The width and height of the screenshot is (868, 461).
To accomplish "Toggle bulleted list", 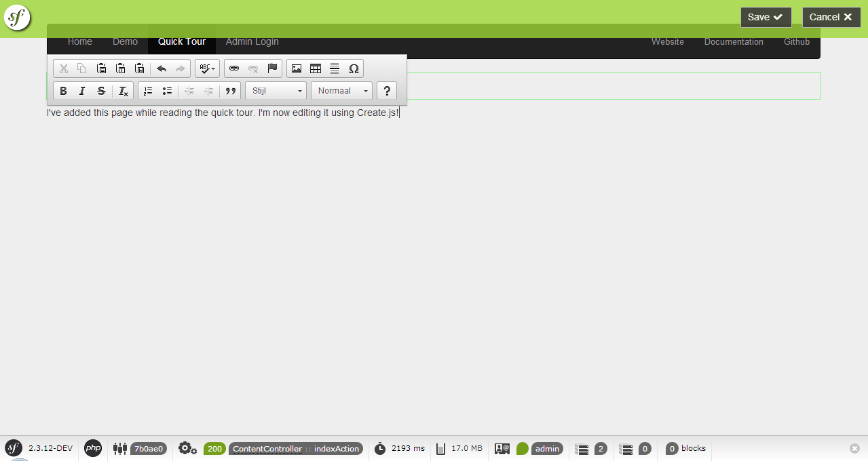I will point(167,91).
